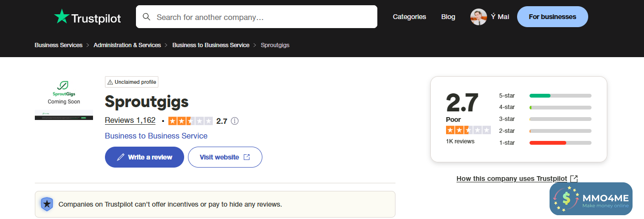Click the external link icon beside Trustpilot usage
Image resolution: width=644 pixels, height=219 pixels.
point(574,179)
